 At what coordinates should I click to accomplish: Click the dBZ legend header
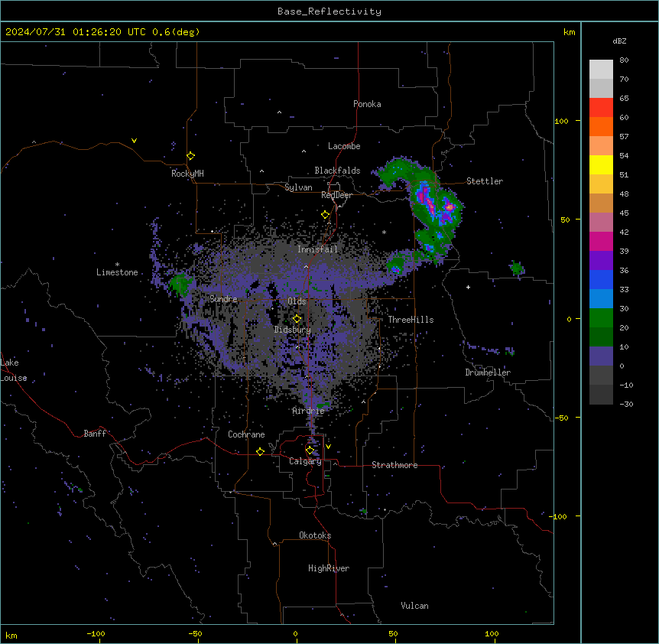tap(619, 41)
